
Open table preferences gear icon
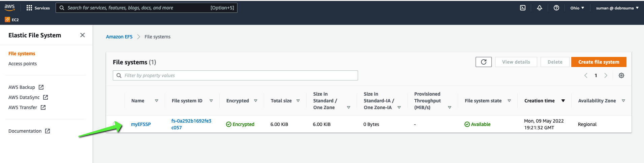pos(621,75)
